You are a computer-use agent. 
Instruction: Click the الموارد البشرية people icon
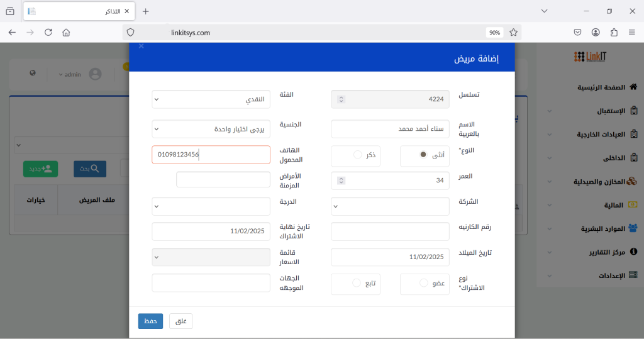tap(633, 228)
